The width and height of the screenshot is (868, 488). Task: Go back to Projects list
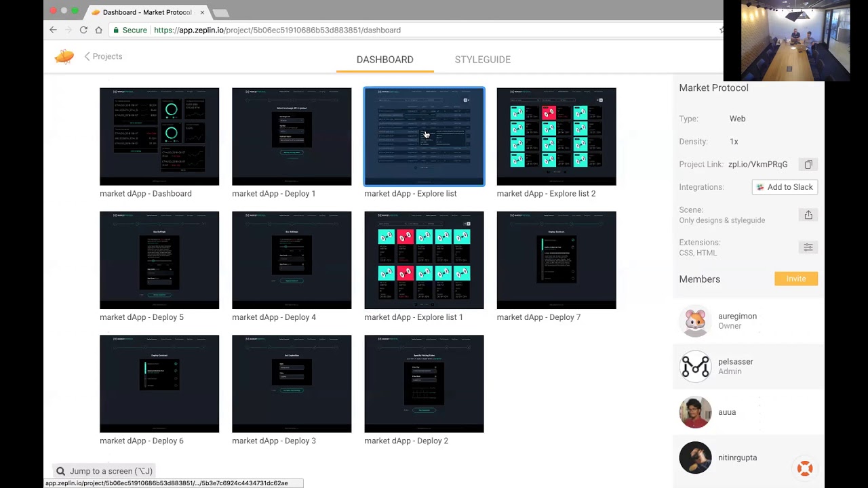click(x=104, y=56)
